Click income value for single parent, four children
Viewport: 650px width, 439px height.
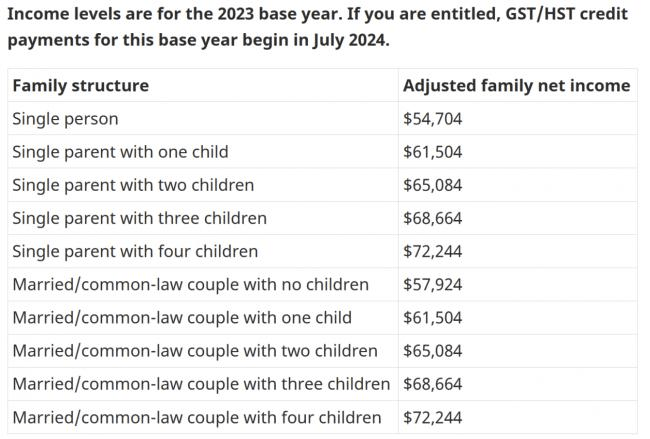pos(432,251)
